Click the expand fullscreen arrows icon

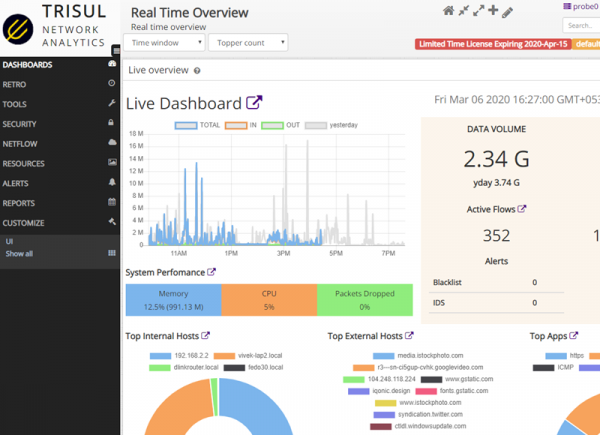pos(478,11)
